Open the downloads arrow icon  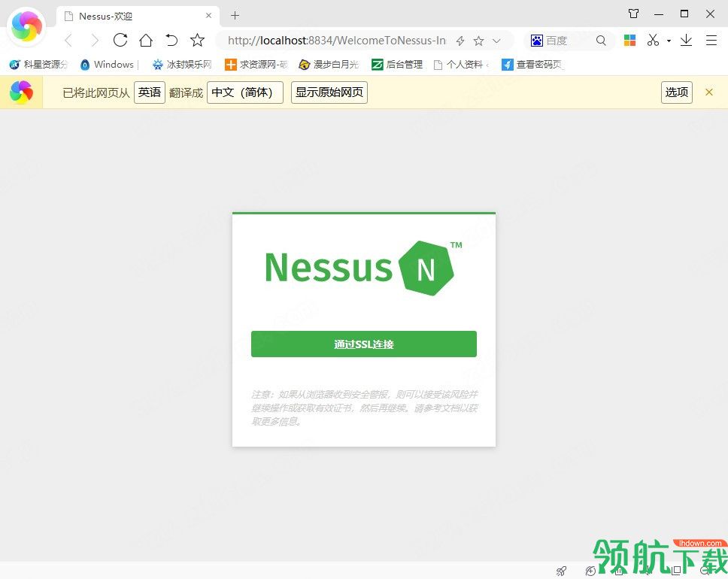point(686,40)
